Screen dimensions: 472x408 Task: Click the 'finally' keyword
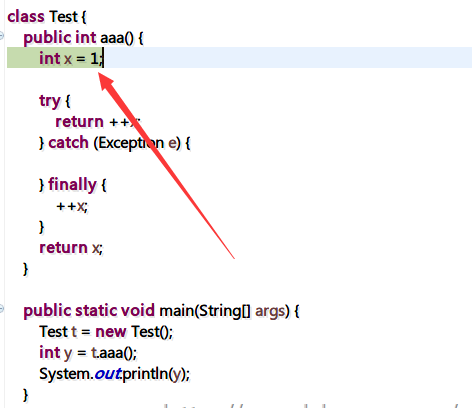pyautogui.click(x=72, y=185)
